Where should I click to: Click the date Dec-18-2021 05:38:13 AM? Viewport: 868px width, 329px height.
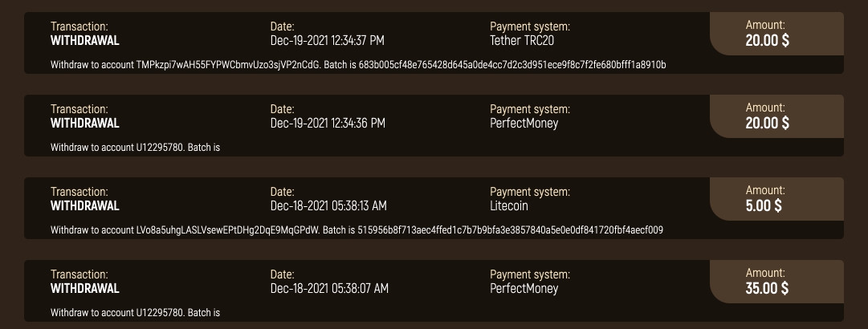(x=328, y=205)
